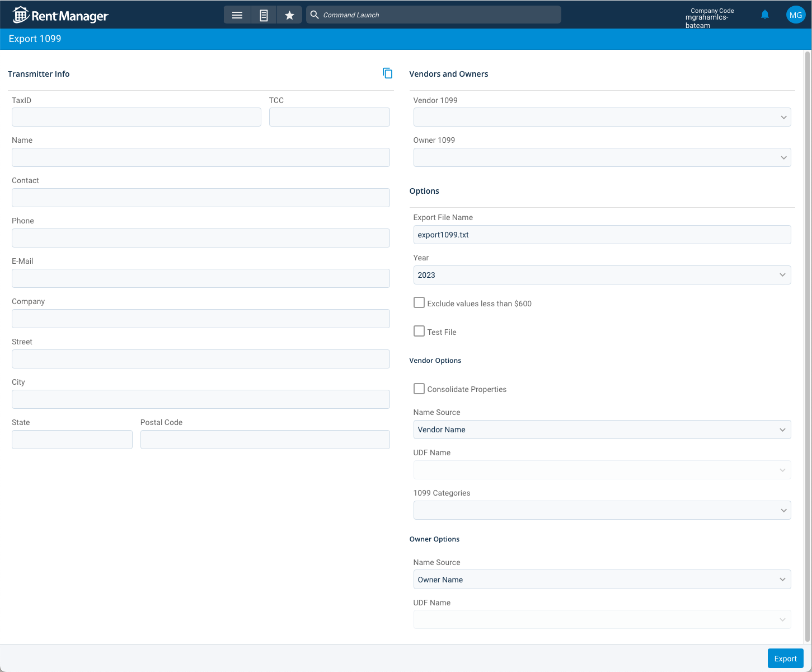Focus the E-Mail input field
812x672 pixels.
(201, 278)
